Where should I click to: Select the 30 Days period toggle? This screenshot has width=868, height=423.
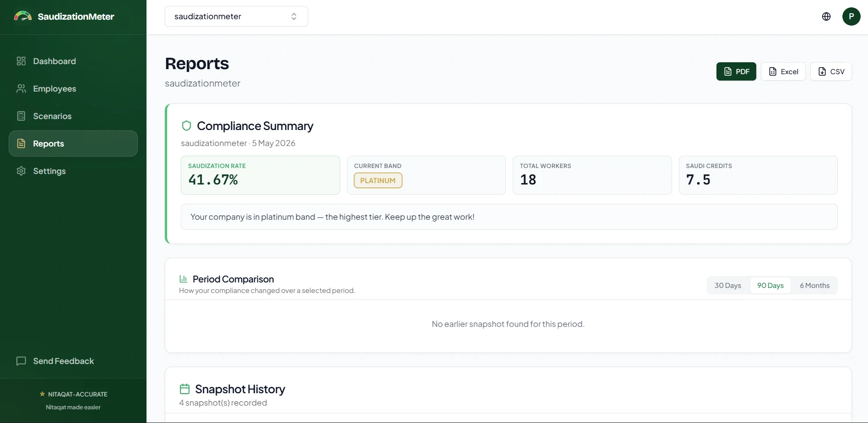(728, 286)
